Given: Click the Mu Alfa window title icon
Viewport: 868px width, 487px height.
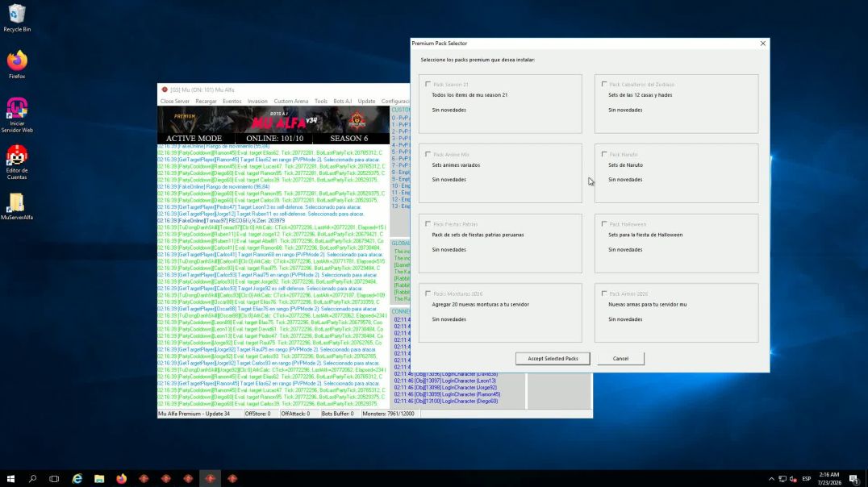Looking at the screenshot, I should click(x=165, y=89).
